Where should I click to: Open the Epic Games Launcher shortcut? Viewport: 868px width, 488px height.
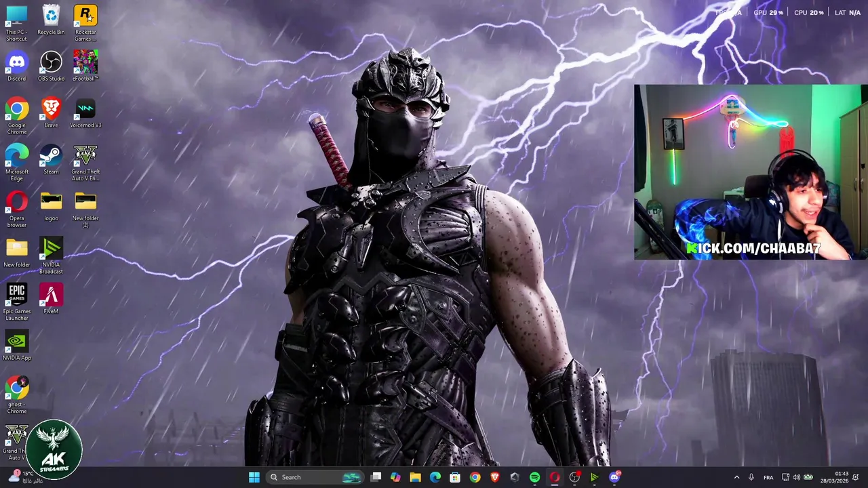(16, 302)
